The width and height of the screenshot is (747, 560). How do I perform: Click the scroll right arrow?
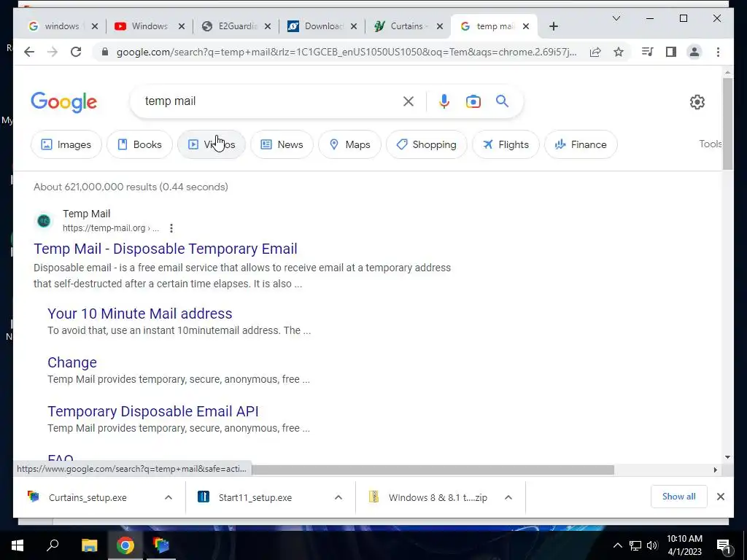tap(715, 470)
